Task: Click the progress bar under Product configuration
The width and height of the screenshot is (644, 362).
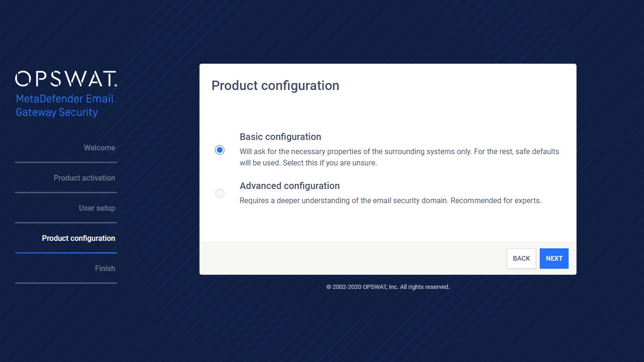Action: (66, 253)
